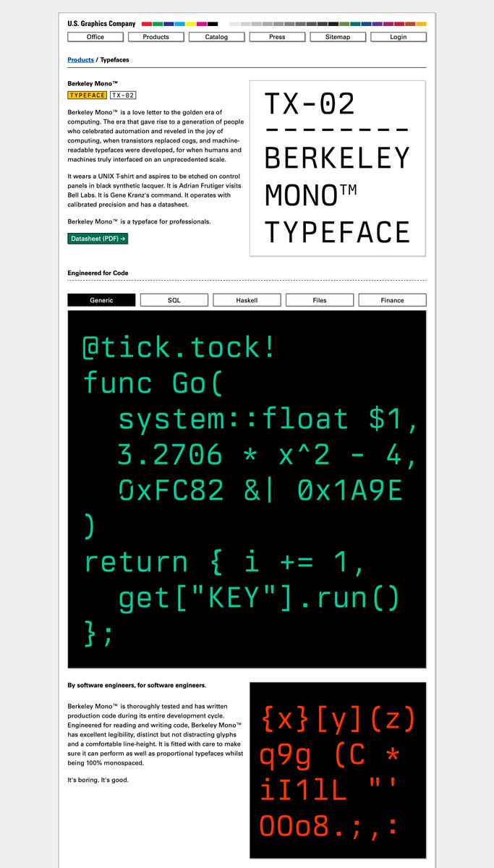
Task: Click the TX-02 Berkeley Mono specimen image
Action: 338,169
